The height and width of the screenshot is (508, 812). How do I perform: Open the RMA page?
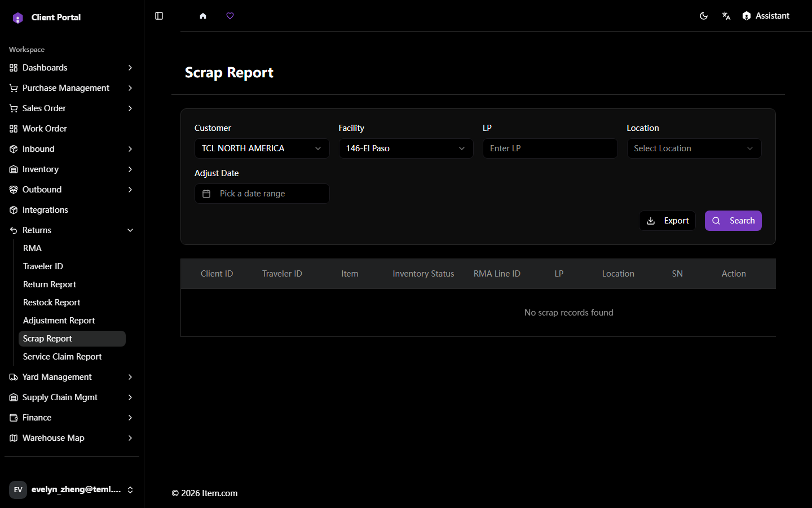72,248
